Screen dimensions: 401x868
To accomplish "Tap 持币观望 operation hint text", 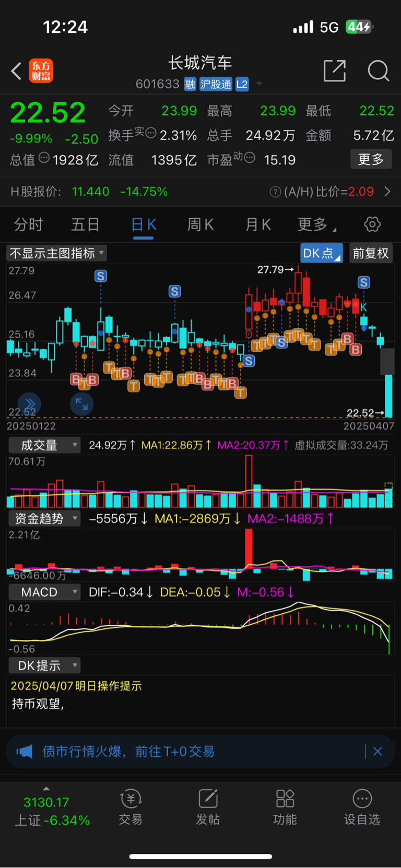I will coord(38,704).
